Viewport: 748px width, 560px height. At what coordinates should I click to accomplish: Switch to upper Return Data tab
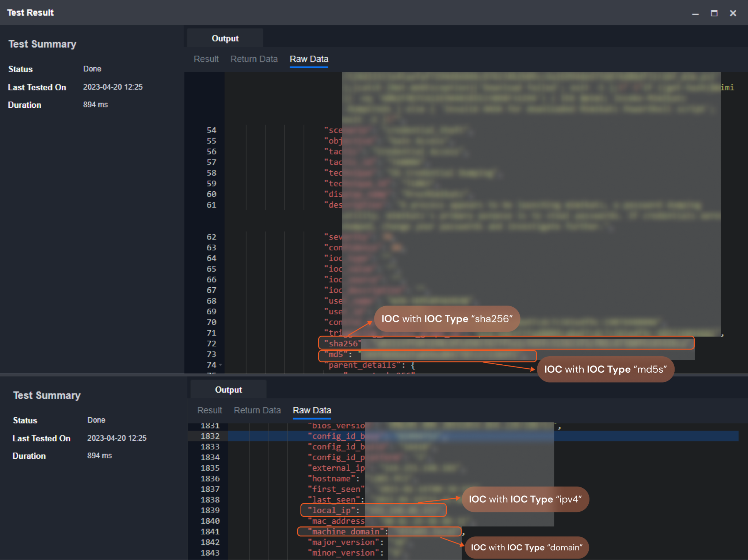pyautogui.click(x=254, y=59)
